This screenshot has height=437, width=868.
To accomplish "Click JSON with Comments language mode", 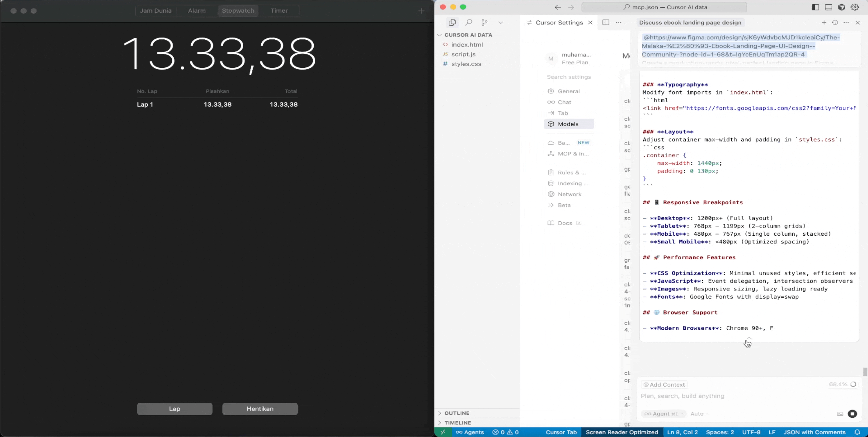I will [814, 432].
